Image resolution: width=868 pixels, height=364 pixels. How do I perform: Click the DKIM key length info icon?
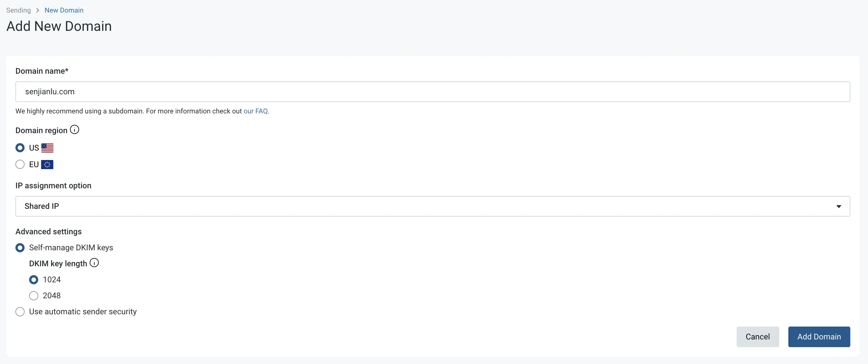pyautogui.click(x=94, y=263)
